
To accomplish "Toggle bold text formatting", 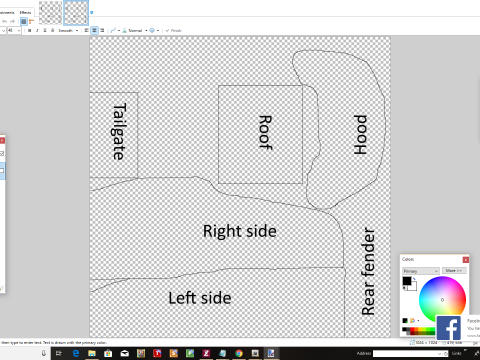I will point(29,30).
